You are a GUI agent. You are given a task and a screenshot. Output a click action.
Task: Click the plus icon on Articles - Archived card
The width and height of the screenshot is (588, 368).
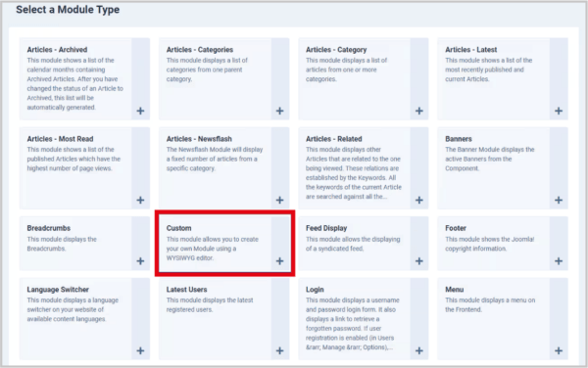[140, 111]
